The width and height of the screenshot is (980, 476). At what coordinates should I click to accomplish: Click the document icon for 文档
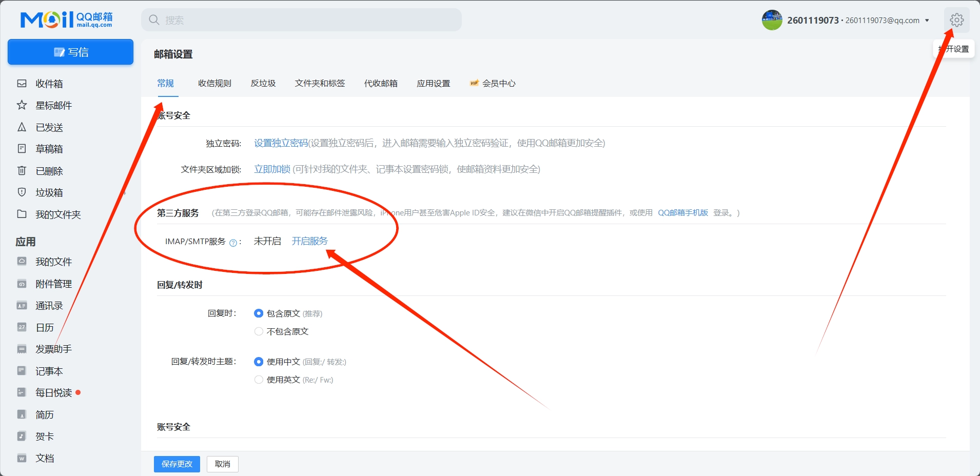(22, 458)
